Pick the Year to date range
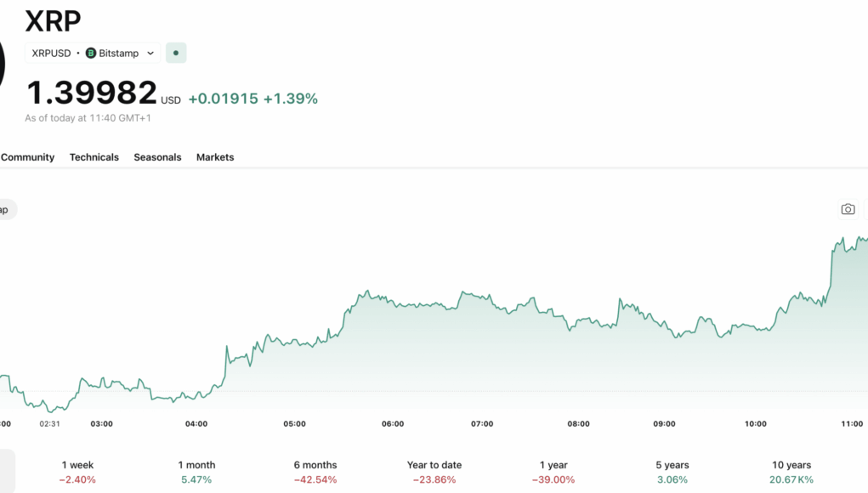The height and width of the screenshot is (493, 868). coord(434,472)
